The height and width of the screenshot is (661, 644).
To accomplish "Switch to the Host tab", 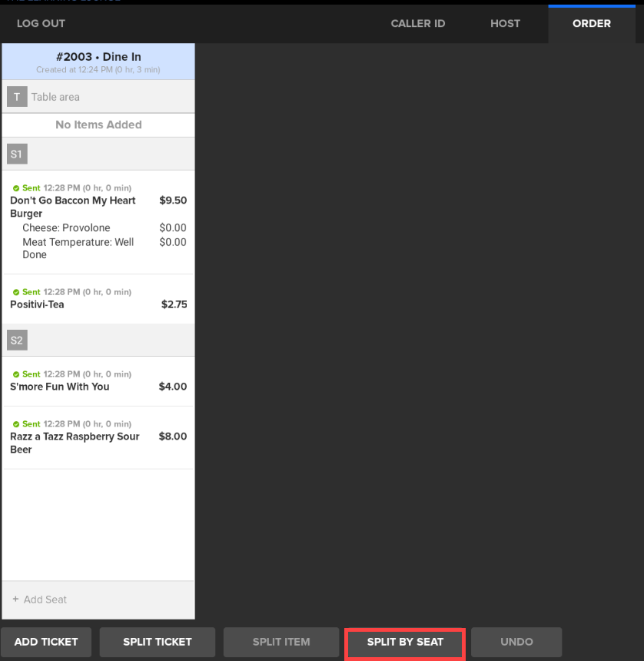I will pyautogui.click(x=505, y=23).
